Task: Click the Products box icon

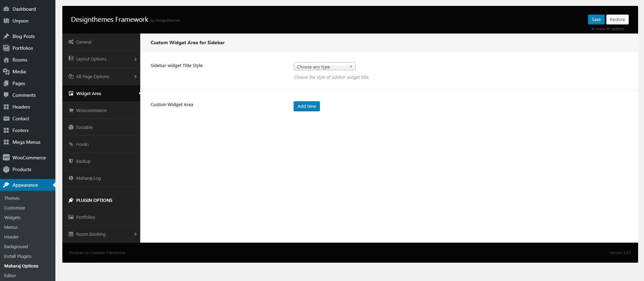Action: [x=6, y=169]
